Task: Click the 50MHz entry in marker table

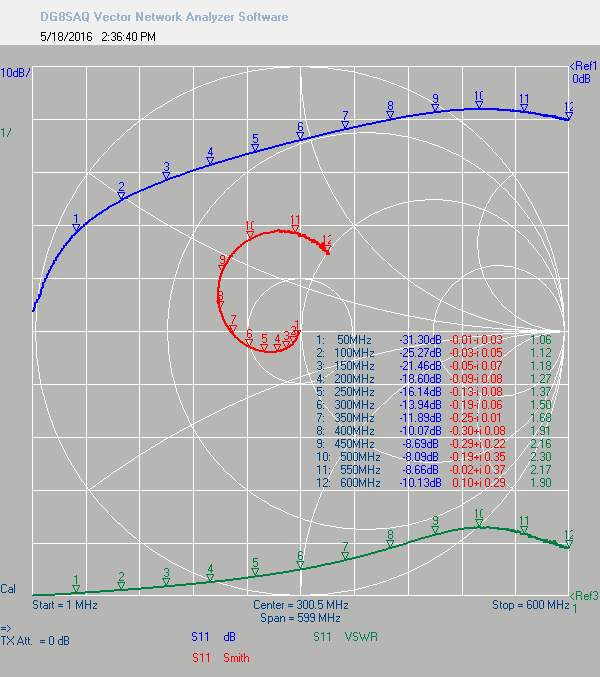Action: (x=354, y=340)
